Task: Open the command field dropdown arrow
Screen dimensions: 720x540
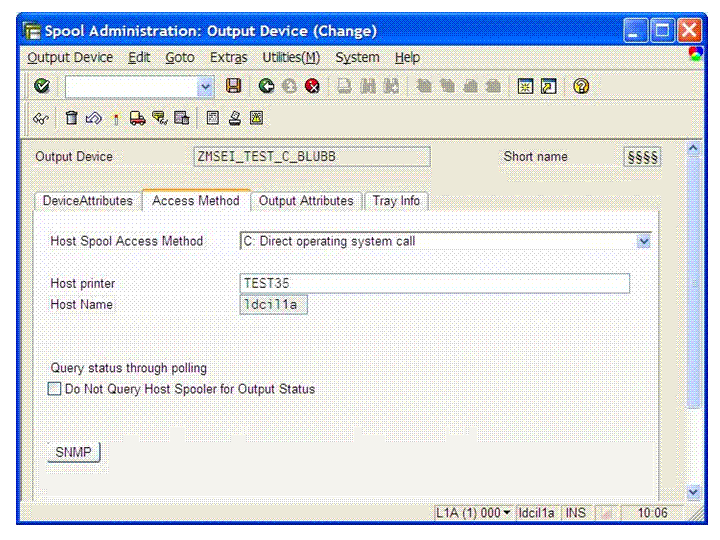Action: (206, 87)
